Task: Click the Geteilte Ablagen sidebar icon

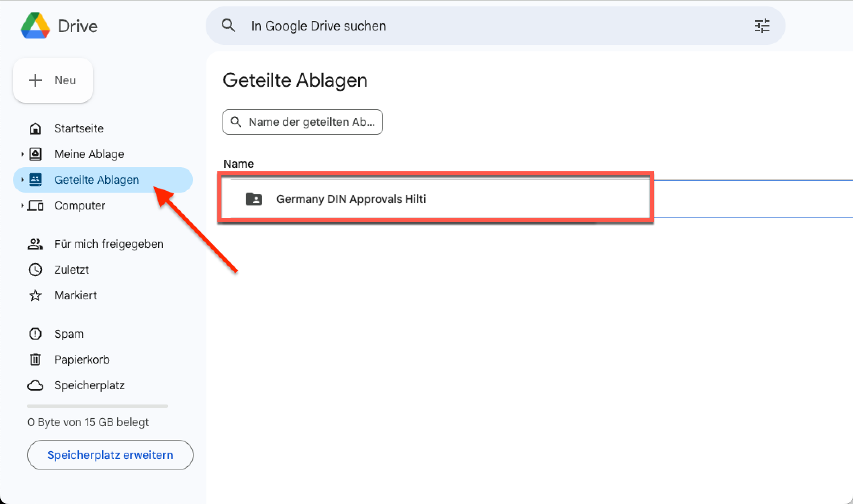Action: (x=35, y=180)
